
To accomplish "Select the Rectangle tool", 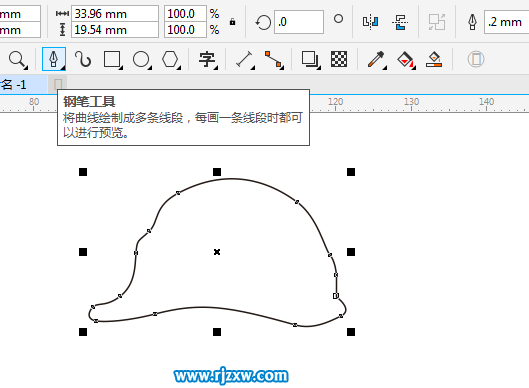I will point(112,59).
